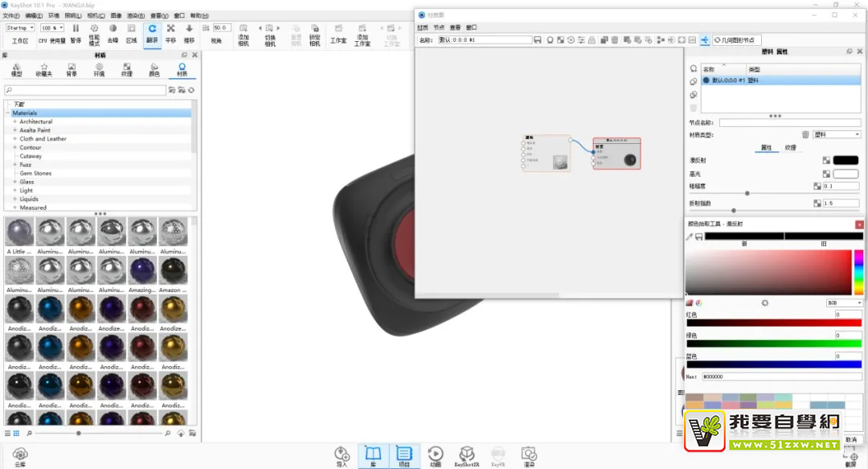Toggle the Region (区域) render button
This screenshot has width=868, height=469.
pos(131,33)
